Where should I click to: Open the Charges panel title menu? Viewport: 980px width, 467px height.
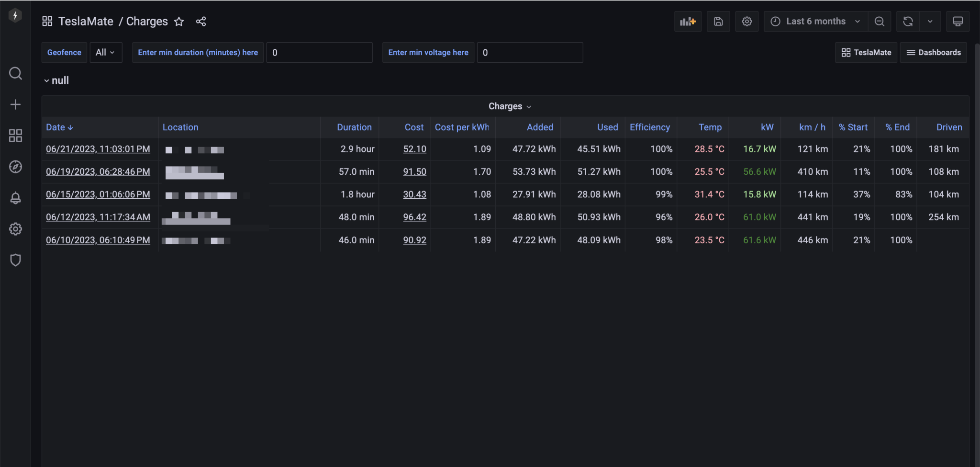[x=509, y=106]
